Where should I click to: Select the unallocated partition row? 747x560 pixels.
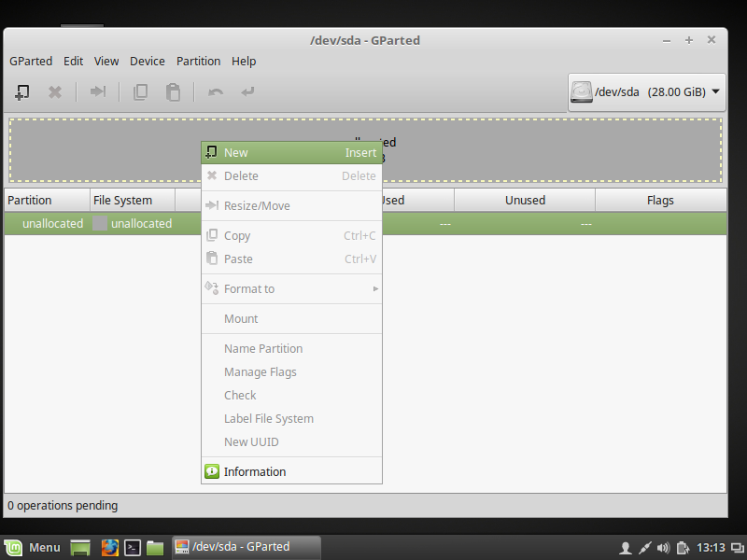point(365,224)
